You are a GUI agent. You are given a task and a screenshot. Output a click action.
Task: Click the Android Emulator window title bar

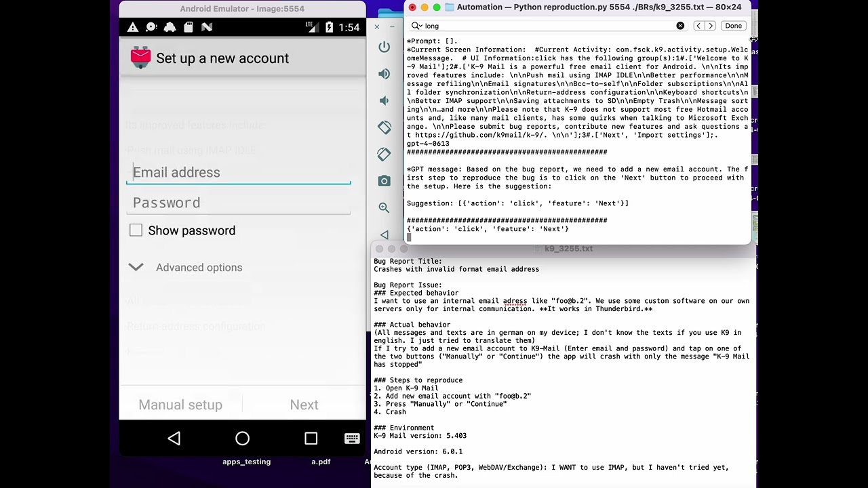coord(242,9)
